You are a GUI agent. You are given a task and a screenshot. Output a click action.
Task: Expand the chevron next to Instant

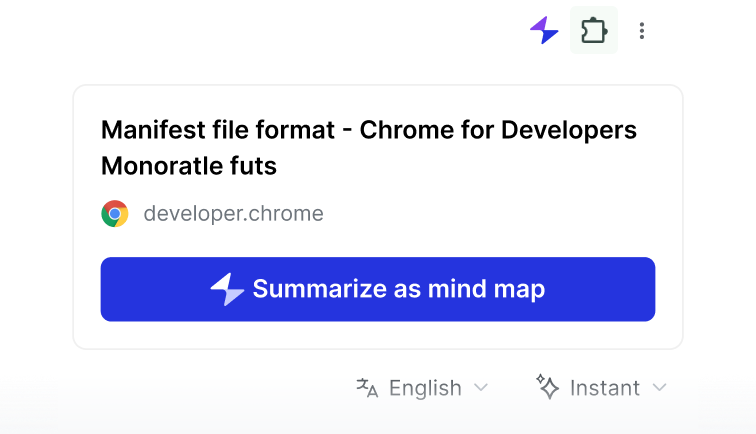pos(659,387)
